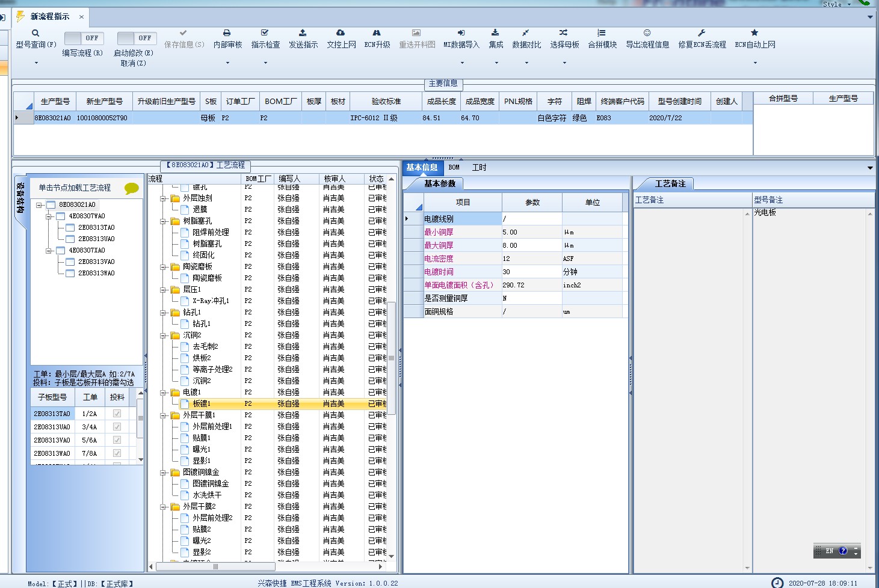Image resolution: width=879 pixels, height=588 pixels.
Task: Select the 工艺备注 tab
Action: click(670, 183)
